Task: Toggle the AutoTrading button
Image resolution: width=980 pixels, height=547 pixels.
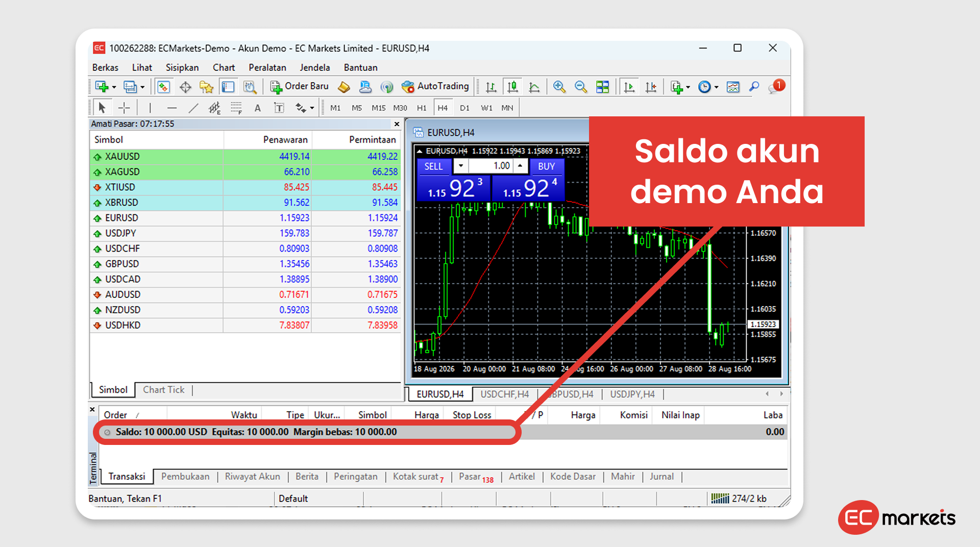Action: coord(435,87)
